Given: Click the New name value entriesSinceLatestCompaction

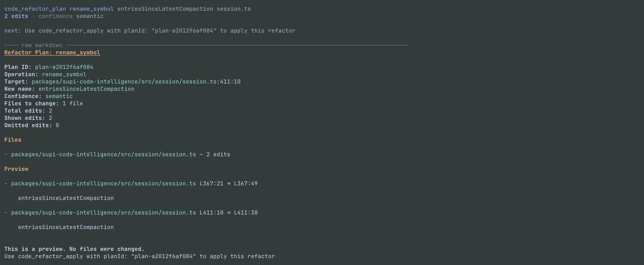Looking at the screenshot, I should point(86,89).
